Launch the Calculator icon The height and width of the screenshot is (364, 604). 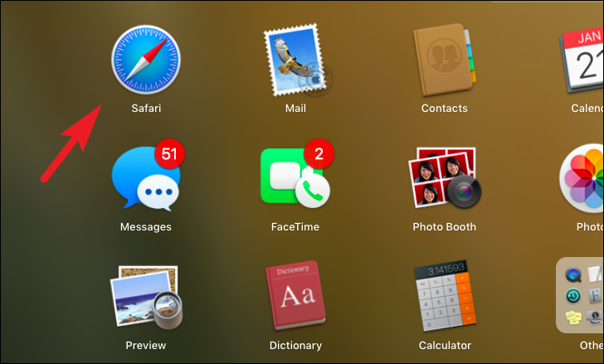(x=445, y=295)
